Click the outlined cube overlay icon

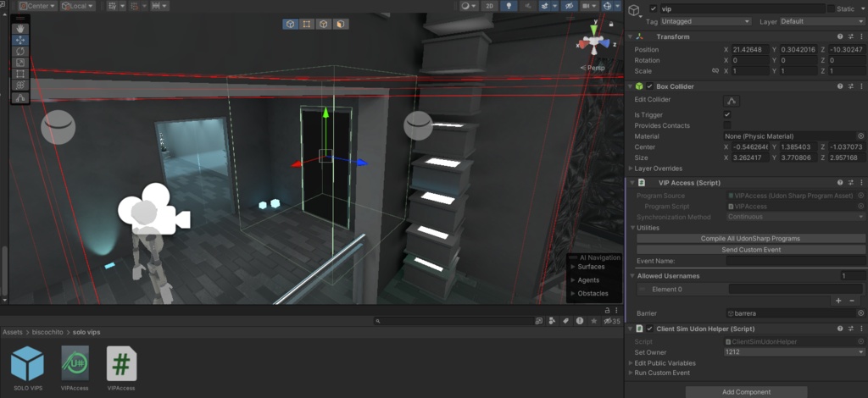pyautogui.click(x=324, y=24)
